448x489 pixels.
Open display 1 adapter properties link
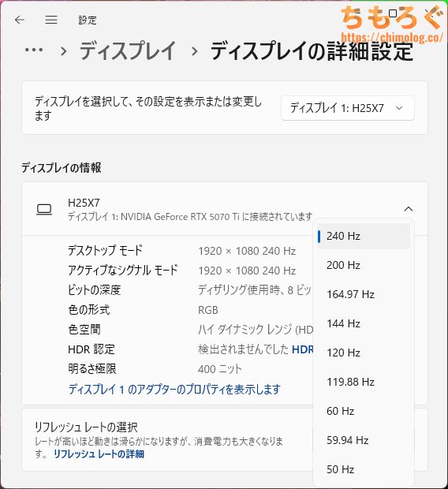coord(174,389)
